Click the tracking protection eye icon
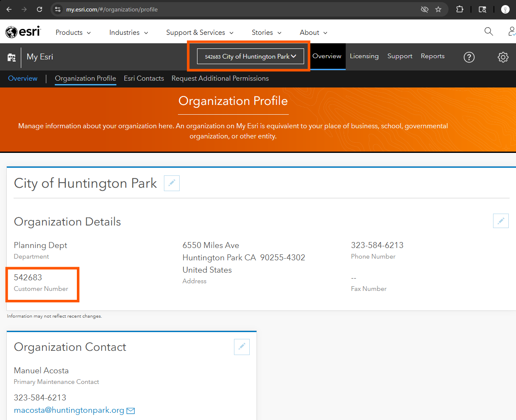This screenshot has width=516, height=420. click(424, 9)
